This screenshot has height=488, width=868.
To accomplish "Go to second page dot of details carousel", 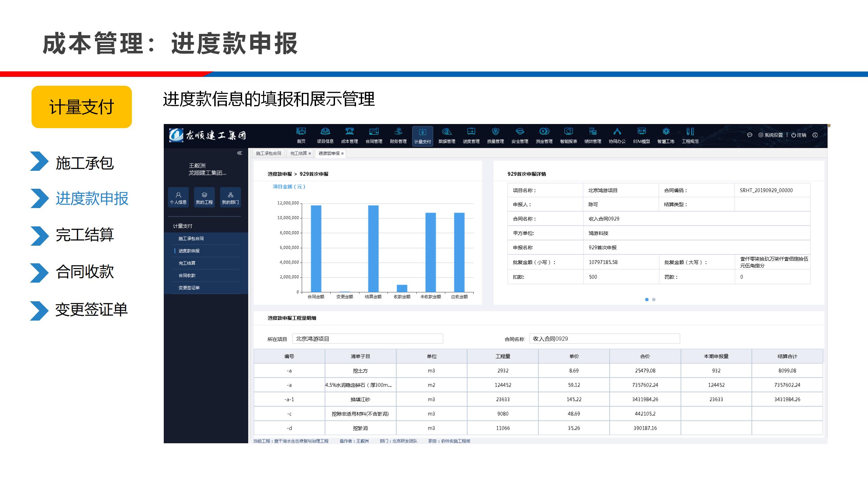I will tap(654, 300).
